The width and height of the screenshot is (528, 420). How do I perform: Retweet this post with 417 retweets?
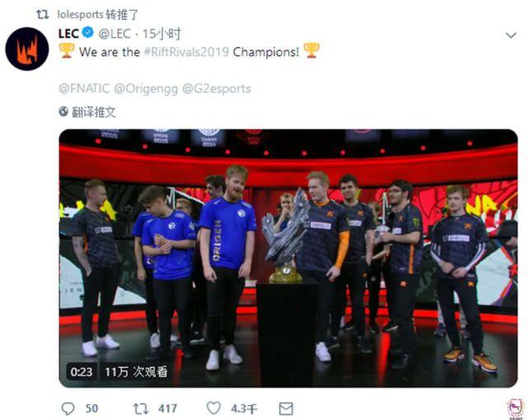click(140, 408)
